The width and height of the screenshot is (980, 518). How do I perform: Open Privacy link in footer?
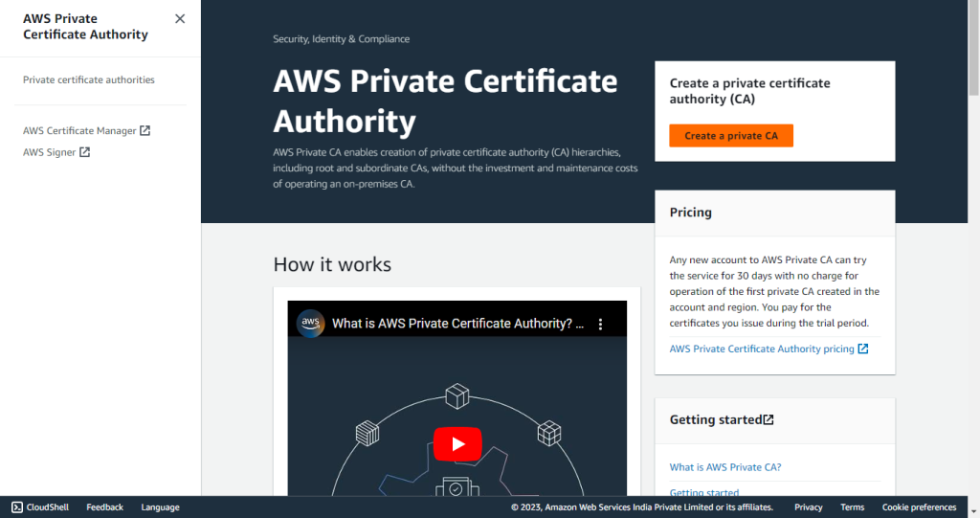pyautogui.click(x=808, y=507)
